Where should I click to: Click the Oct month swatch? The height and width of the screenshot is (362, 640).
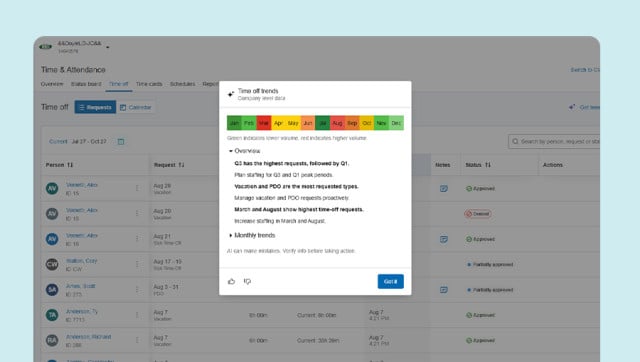point(367,123)
